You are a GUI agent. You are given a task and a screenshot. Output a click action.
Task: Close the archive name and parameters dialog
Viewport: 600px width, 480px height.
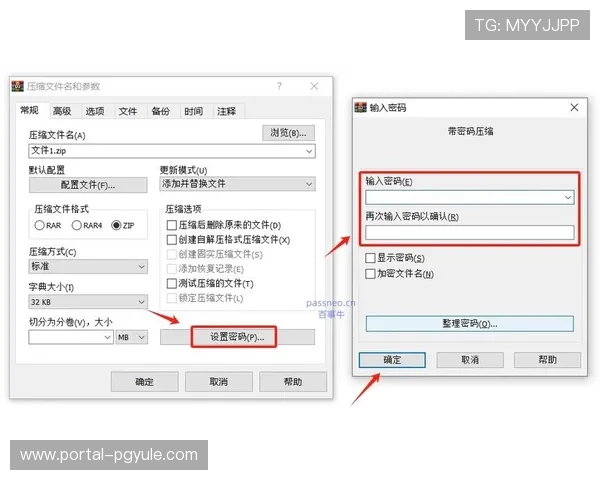(314, 86)
